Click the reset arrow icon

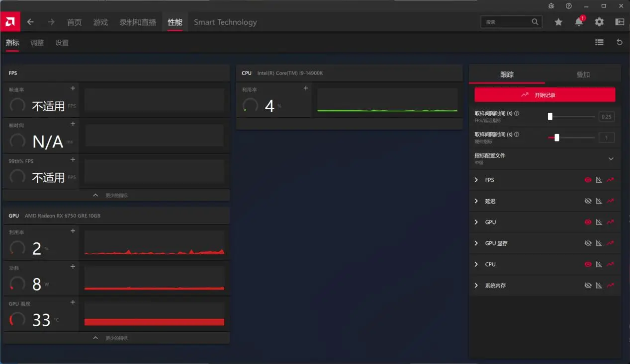[x=620, y=43]
